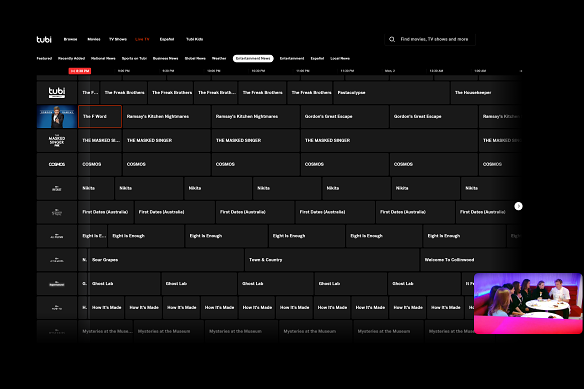Select the Tubi Originals channel logo

click(57, 92)
